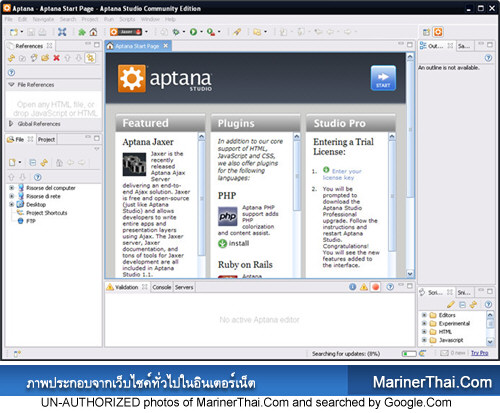Click the link-with-editor icon in References toolbar
This screenshot has width=500, height=413.
(x=11, y=58)
